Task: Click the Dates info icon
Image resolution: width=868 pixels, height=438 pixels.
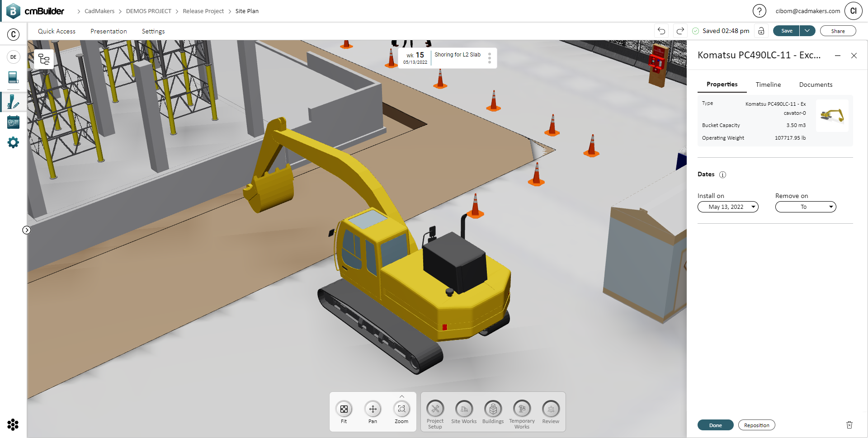Action: (722, 175)
